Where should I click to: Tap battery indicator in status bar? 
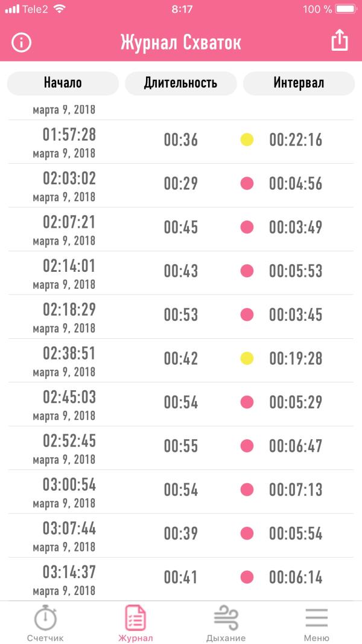pyautogui.click(x=346, y=9)
